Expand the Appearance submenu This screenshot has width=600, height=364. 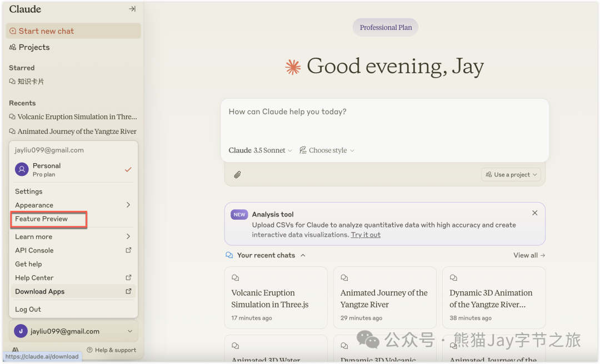point(73,205)
